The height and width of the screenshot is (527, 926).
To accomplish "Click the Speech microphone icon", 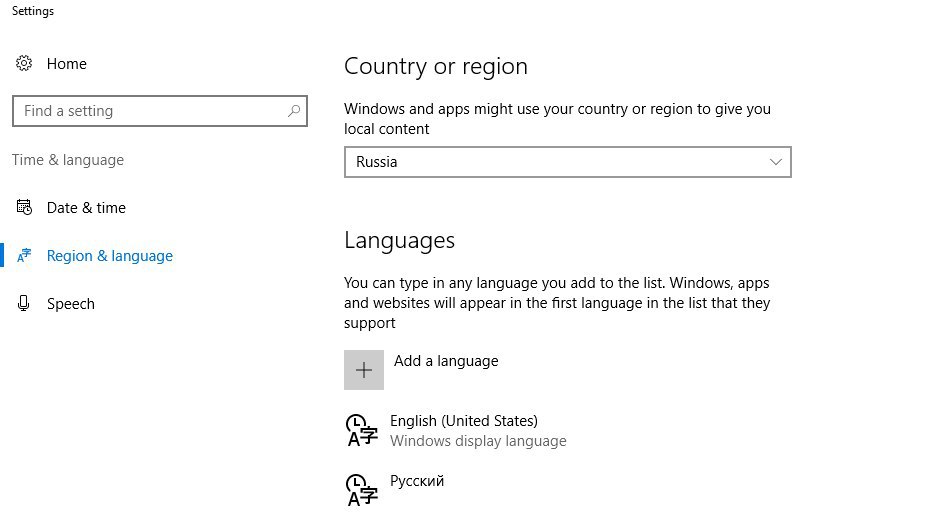I will click(24, 303).
